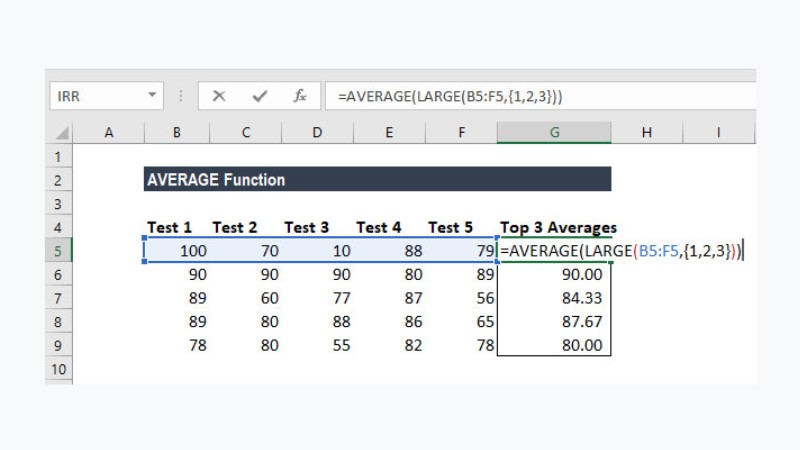Select column G header
This screenshot has height=450, width=800.
554,133
